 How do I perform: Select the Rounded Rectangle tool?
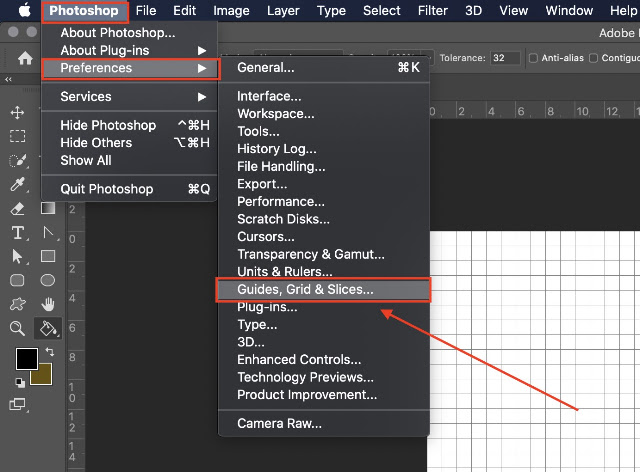[17, 280]
